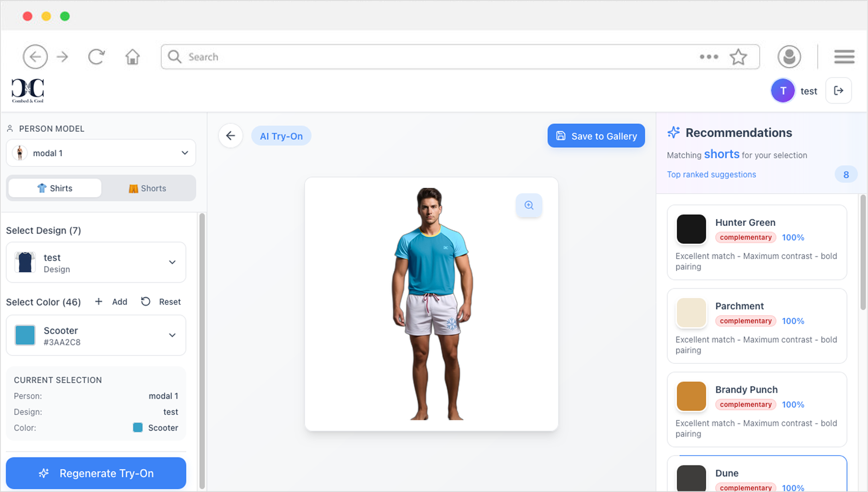Click the shorts keyword in Recommendations
Screen dimensions: 868x492
tap(721, 154)
